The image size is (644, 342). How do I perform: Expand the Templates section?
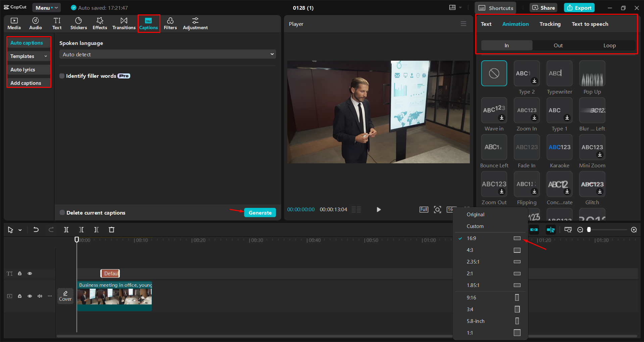[28, 56]
